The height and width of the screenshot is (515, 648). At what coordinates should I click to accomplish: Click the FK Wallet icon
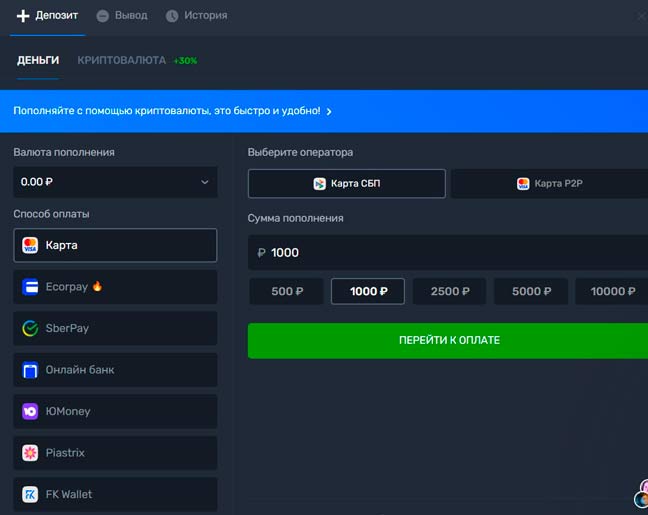(30, 494)
